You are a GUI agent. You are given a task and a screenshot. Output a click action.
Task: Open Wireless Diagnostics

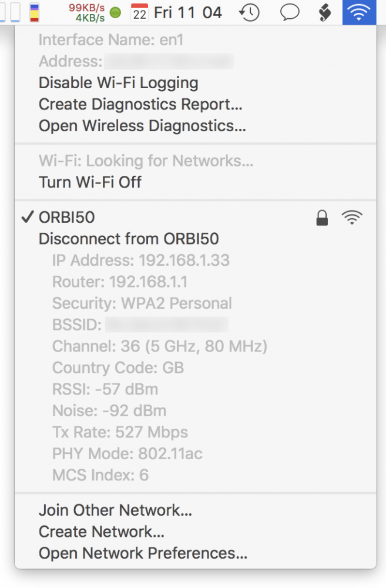pyautogui.click(x=142, y=125)
